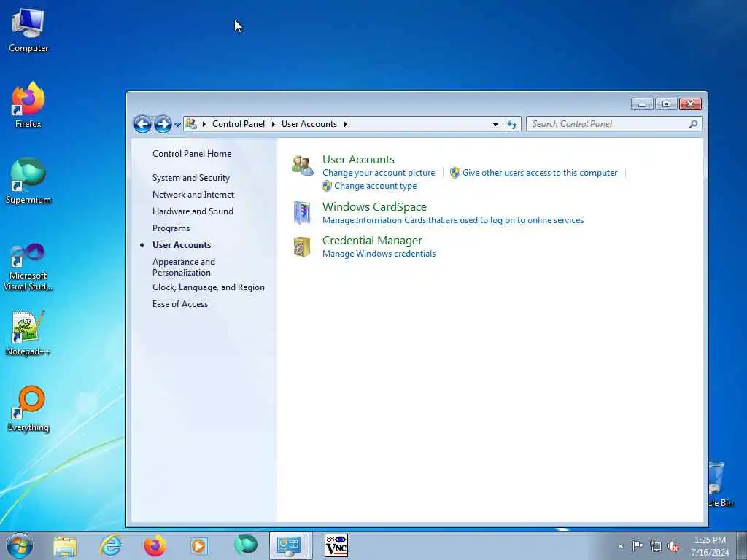This screenshot has height=560, width=747.
Task: Open Windows Media Player from the taskbar
Action: click(198, 545)
